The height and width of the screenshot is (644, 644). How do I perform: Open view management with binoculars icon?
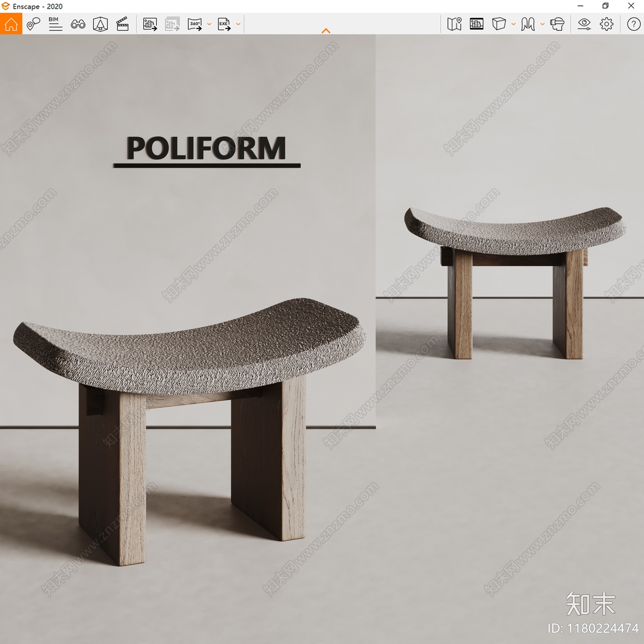pyautogui.click(x=78, y=25)
